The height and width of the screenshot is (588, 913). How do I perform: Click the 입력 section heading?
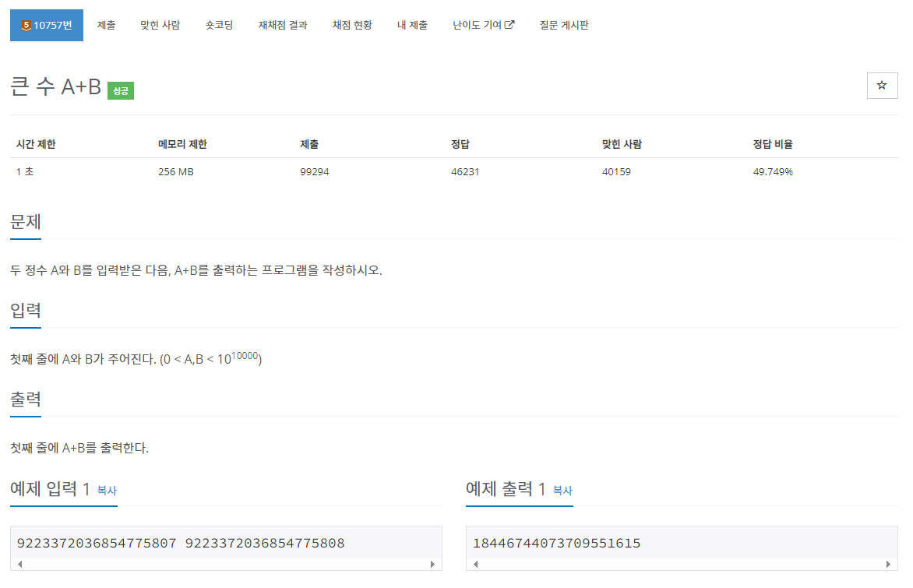[26, 311]
